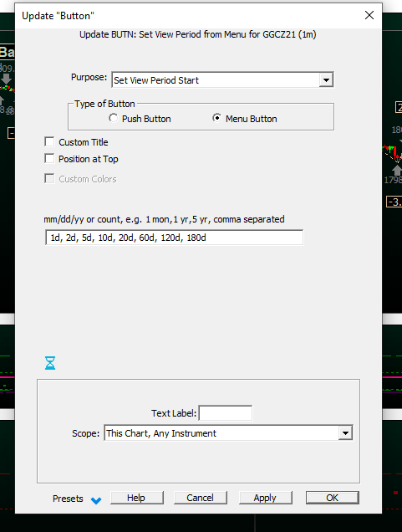Select the Push Button radio option
The image size is (402, 532).
pos(113,118)
